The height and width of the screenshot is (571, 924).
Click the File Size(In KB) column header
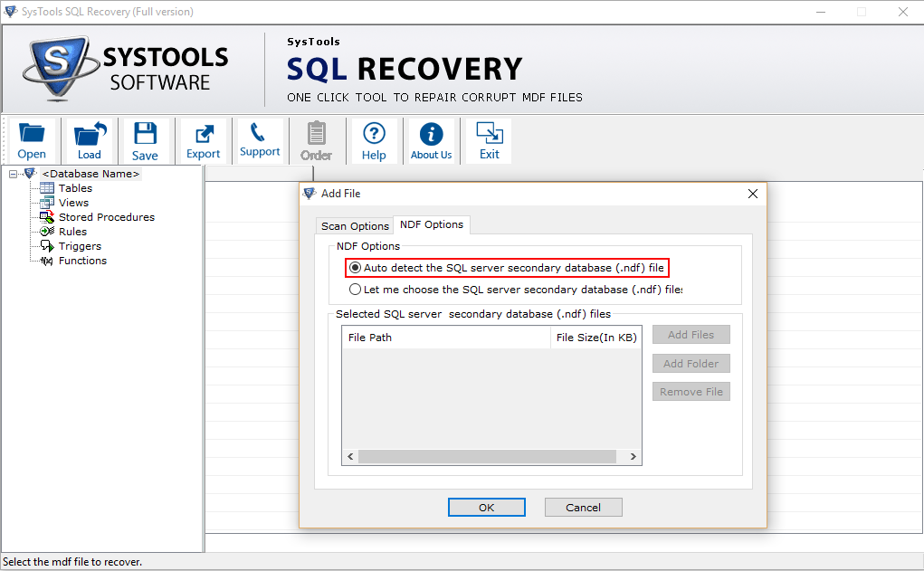pyautogui.click(x=595, y=338)
